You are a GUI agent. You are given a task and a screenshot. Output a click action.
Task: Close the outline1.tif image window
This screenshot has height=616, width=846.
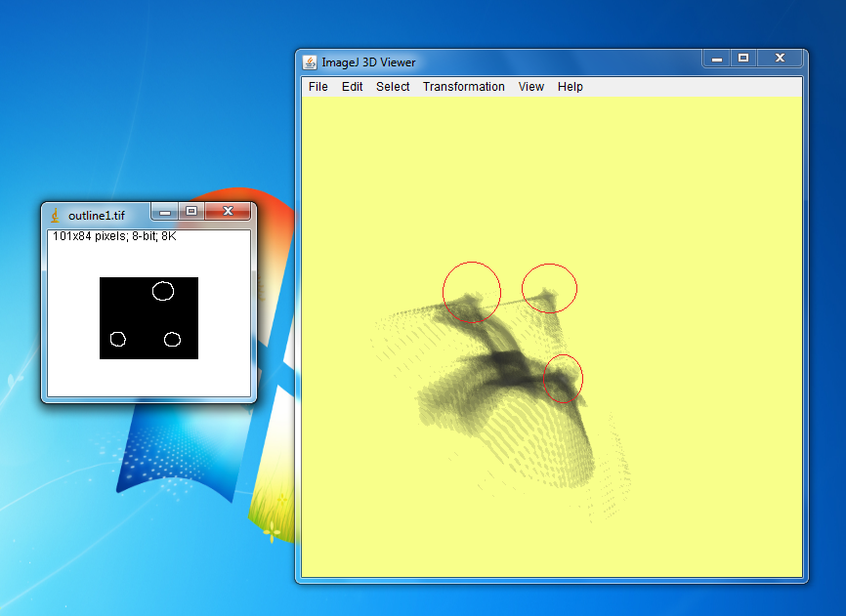coord(228,212)
